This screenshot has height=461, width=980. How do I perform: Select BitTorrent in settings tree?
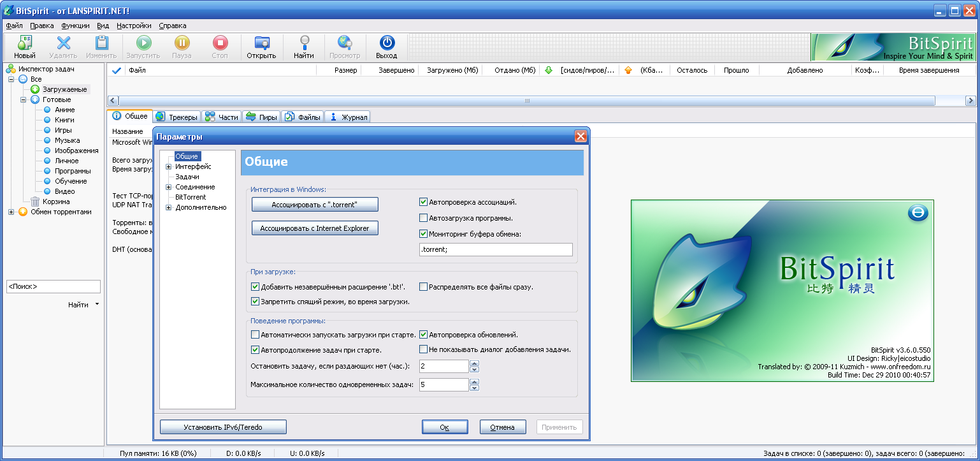(191, 197)
